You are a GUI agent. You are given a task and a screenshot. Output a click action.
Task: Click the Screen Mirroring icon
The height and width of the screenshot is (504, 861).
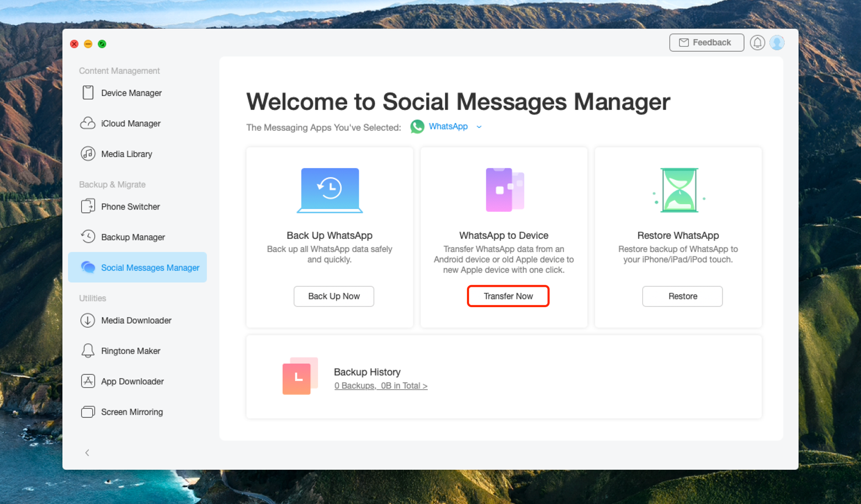click(x=88, y=412)
